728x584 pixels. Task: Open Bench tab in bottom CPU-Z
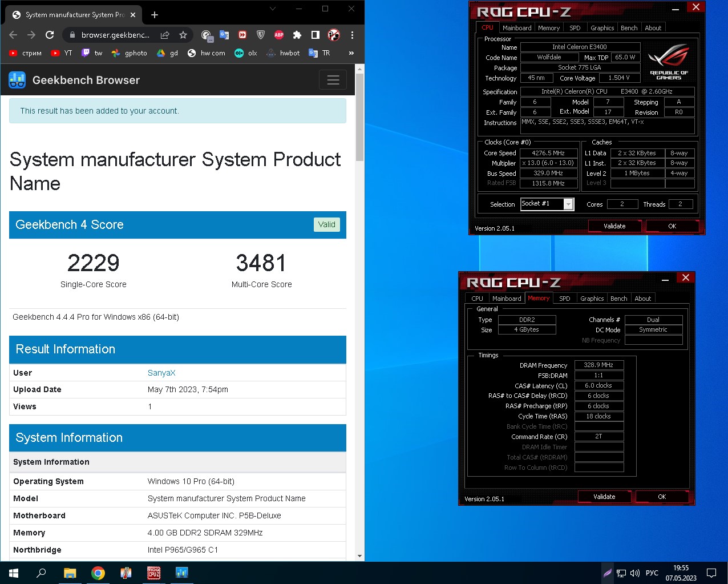coord(619,299)
